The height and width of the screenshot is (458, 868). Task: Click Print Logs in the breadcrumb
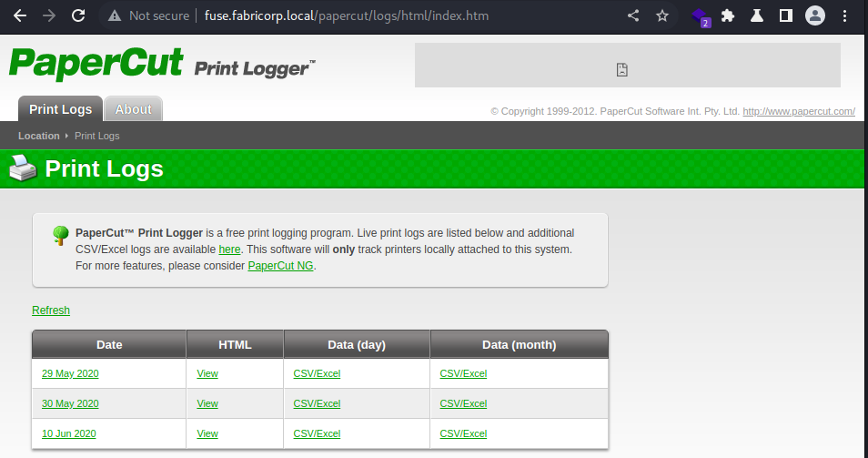pyautogui.click(x=96, y=136)
